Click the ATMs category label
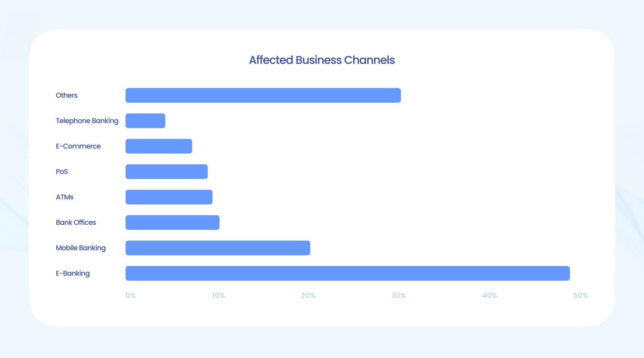Image resolution: width=644 pixels, height=358 pixels. tap(64, 197)
